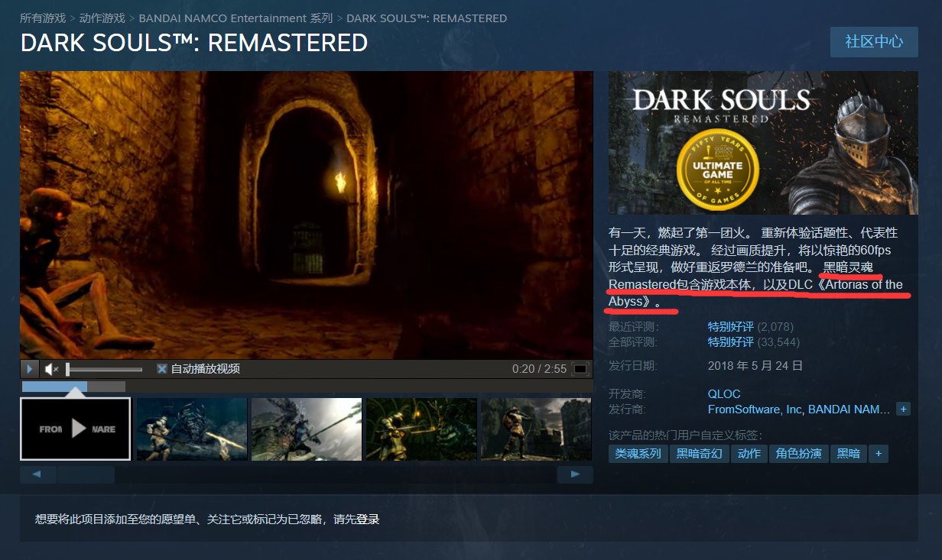Play the trailer video

[x=29, y=369]
